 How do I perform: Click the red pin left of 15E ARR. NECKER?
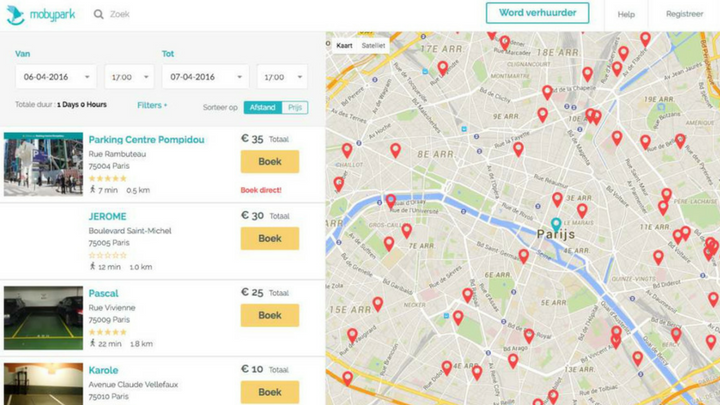[x=377, y=304]
